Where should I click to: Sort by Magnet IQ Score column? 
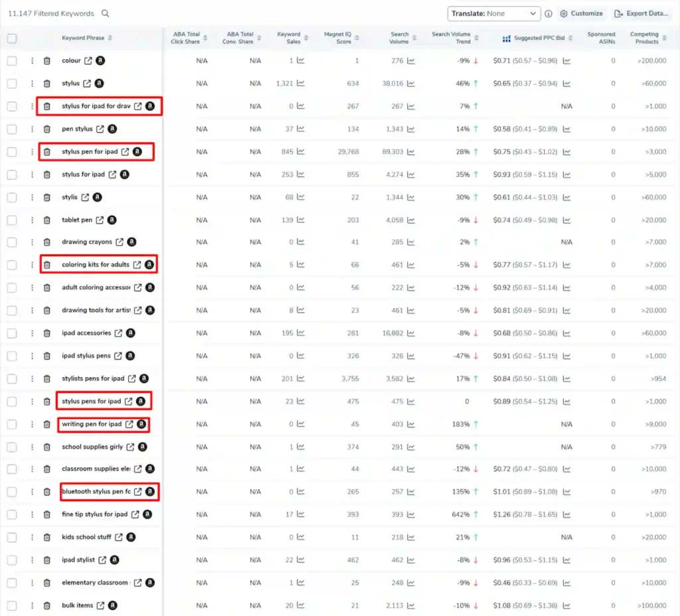tap(357, 38)
